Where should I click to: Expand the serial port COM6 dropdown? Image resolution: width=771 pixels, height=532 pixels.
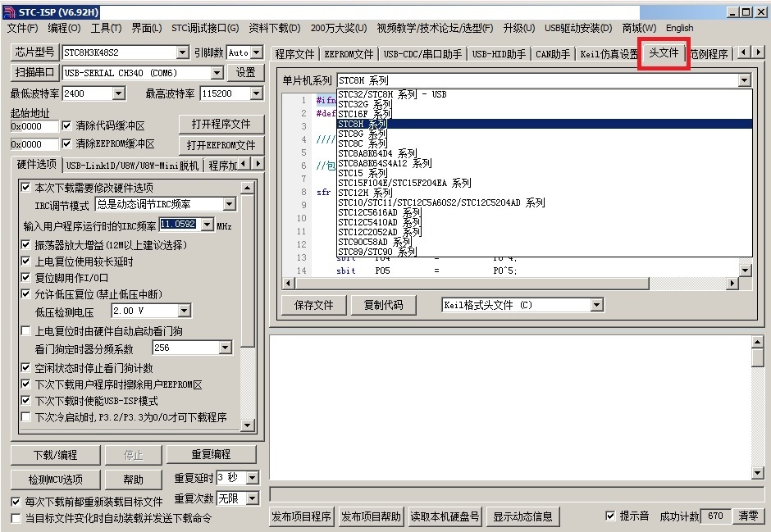[x=217, y=73]
